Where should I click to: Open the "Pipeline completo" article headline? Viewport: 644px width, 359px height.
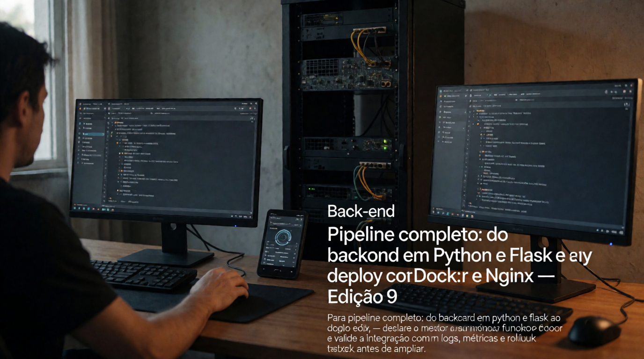[x=460, y=265]
